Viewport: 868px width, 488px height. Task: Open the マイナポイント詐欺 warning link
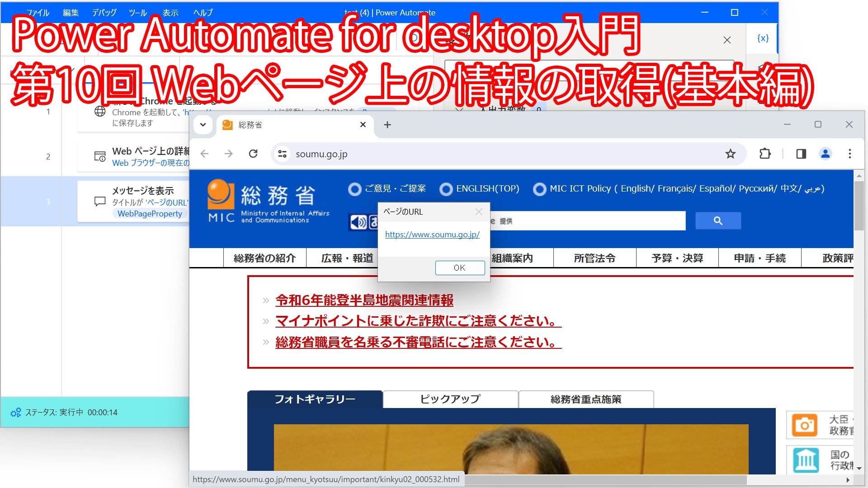(x=418, y=321)
